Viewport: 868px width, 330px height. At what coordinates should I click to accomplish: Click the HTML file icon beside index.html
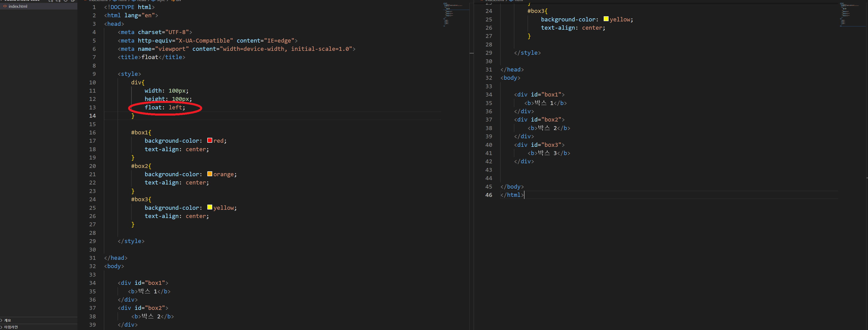tap(5, 6)
